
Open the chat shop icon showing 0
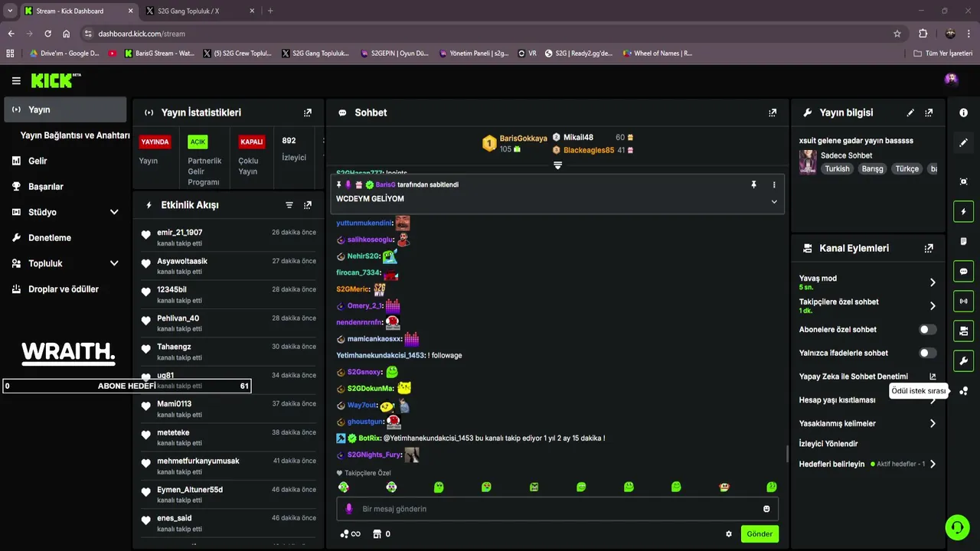[x=381, y=534]
